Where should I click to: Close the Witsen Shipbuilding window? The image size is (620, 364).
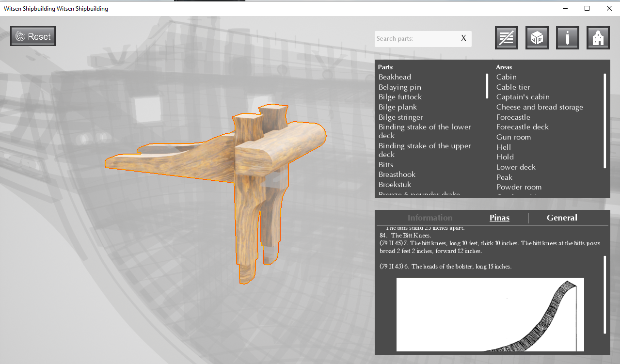609,8
